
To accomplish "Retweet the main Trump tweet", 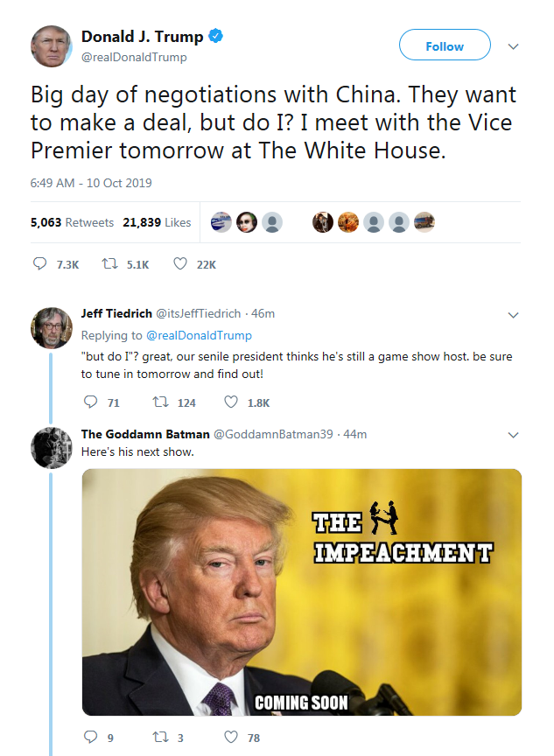I will pyautogui.click(x=110, y=263).
